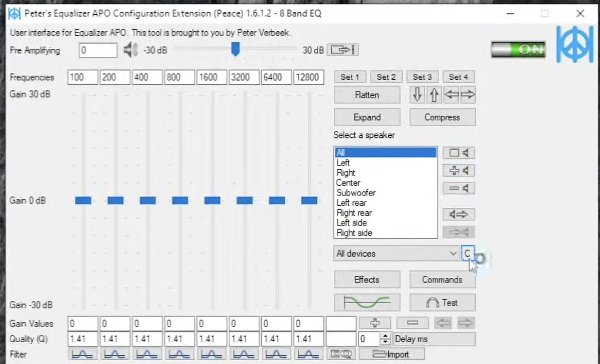The image size is (600, 364).
Task: Click the empty ninth gain value field
Action: [341, 323]
